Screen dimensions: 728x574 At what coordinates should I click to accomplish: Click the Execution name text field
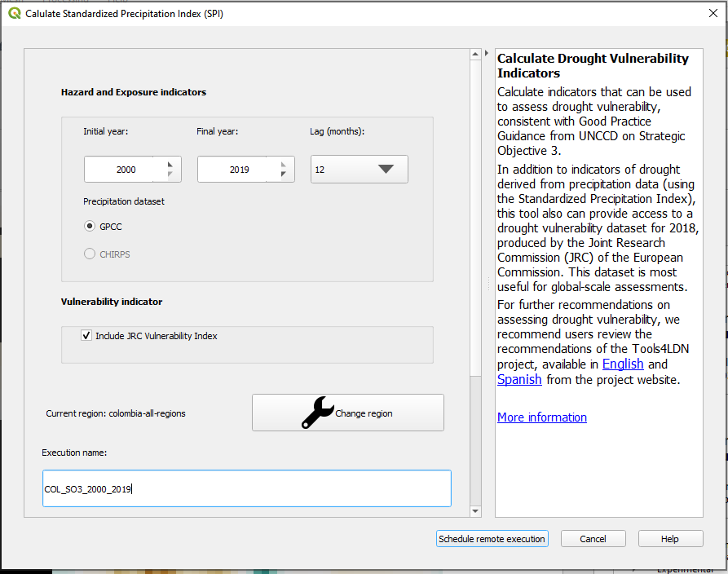click(246, 488)
